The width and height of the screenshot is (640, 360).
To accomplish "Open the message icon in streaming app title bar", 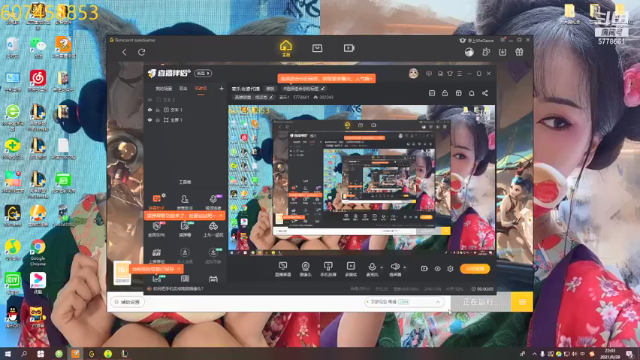I will coord(429,73).
